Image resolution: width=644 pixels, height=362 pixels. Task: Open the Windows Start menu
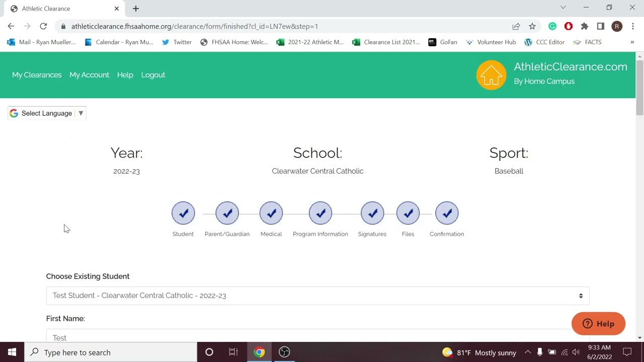coord(12,352)
